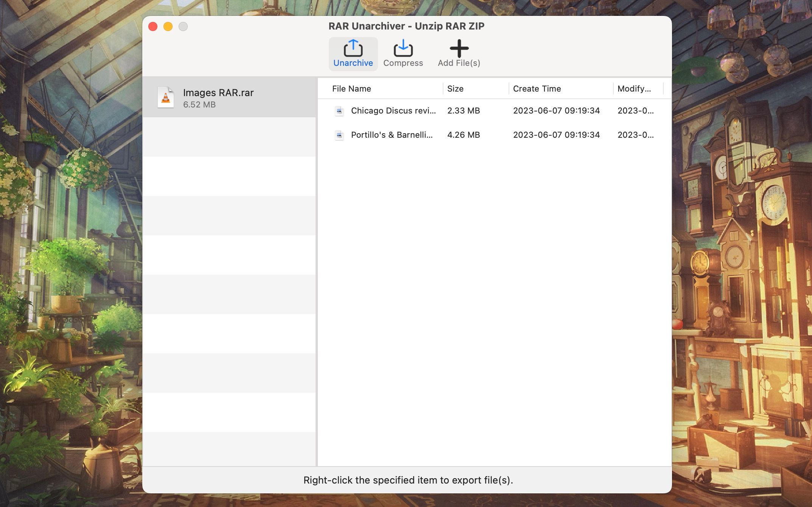Sort by Modify column header
Screen dimensions: 812x507
tap(634, 89)
